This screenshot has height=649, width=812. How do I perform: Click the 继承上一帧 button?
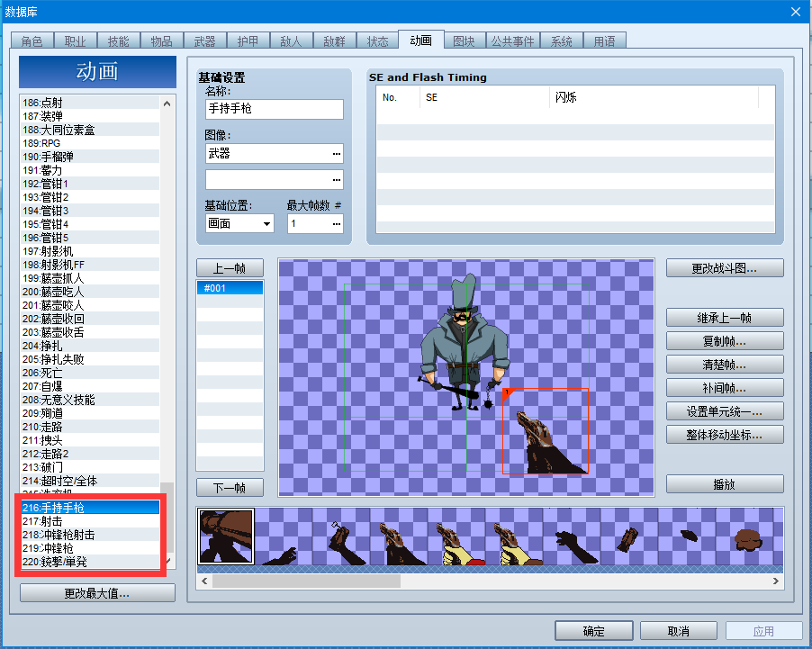pos(725,318)
